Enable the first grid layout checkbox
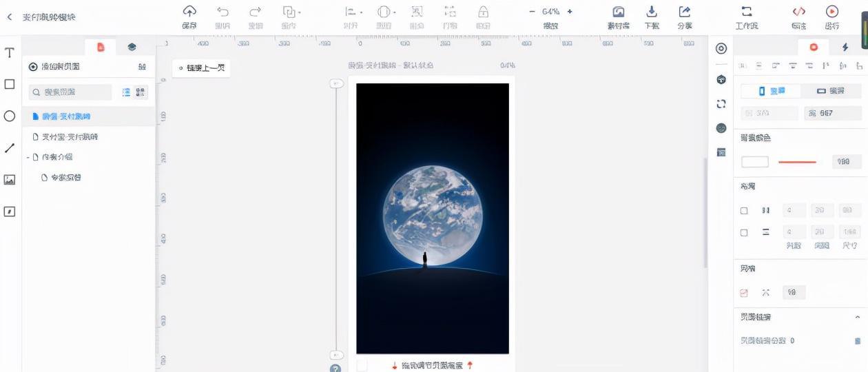 point(744,211)
